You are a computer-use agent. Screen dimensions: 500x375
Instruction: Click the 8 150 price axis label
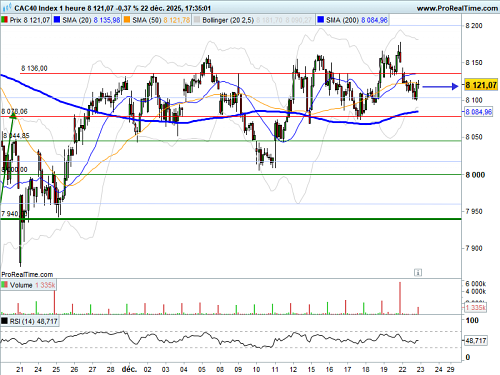[x=474, y=63]
